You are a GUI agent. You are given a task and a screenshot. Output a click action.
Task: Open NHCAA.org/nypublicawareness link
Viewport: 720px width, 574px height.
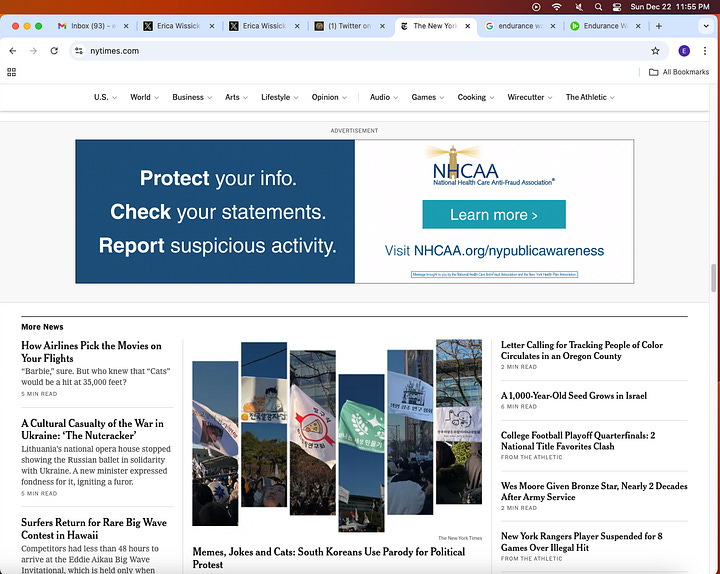click(x=494, y=251)
